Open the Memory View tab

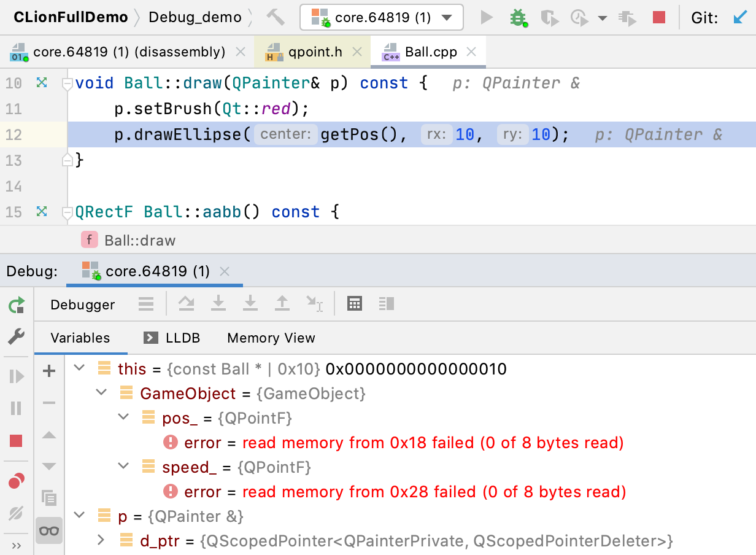tap(271, 338)
